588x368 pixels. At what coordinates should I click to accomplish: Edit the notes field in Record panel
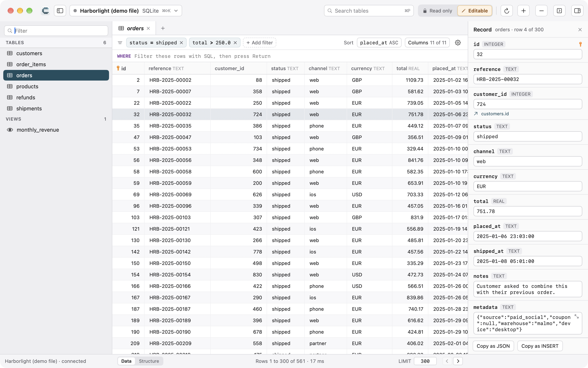pos(528,289)
